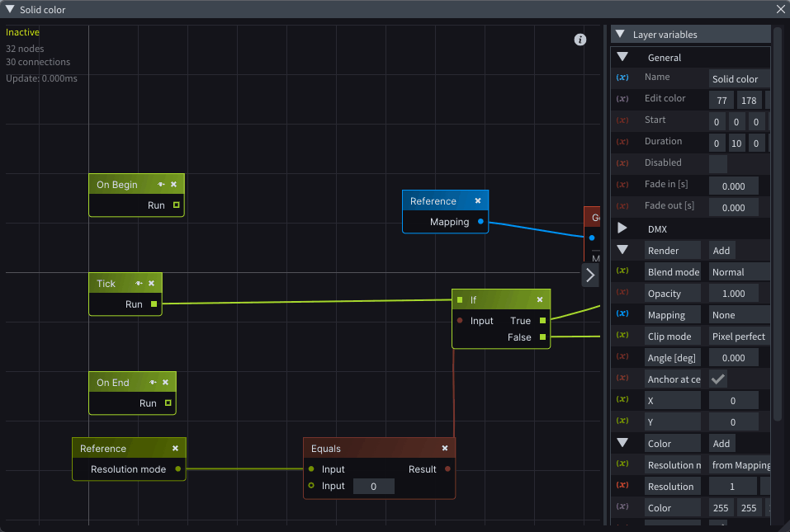Delete the On End node with its X
Image resolution: width=790 pixels, height=532 pixels.
tap(165, 383)
